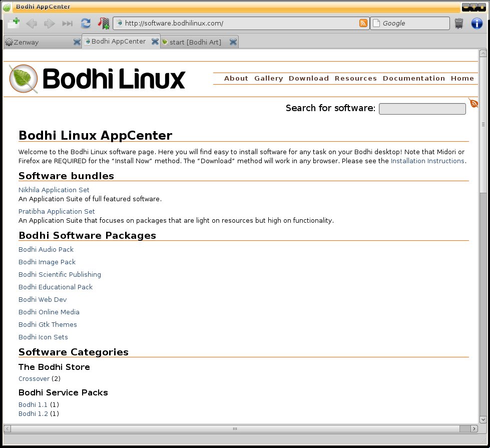Screen dimensions: 490x448
Task: Select the Bodhi AppCenter tab
Action: pyautogui.click(x=121, y=41)
